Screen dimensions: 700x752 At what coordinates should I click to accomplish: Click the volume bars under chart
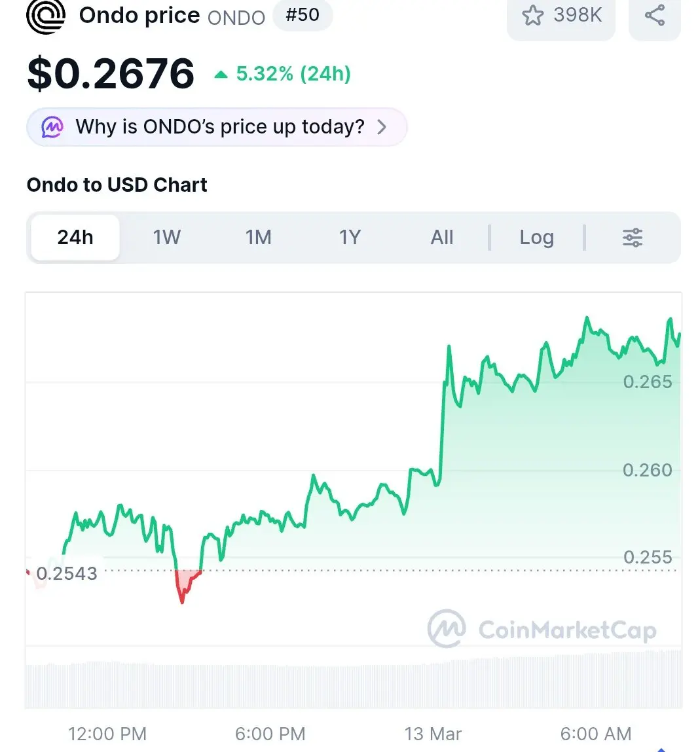pyautogui.click(x=354, y=679)
